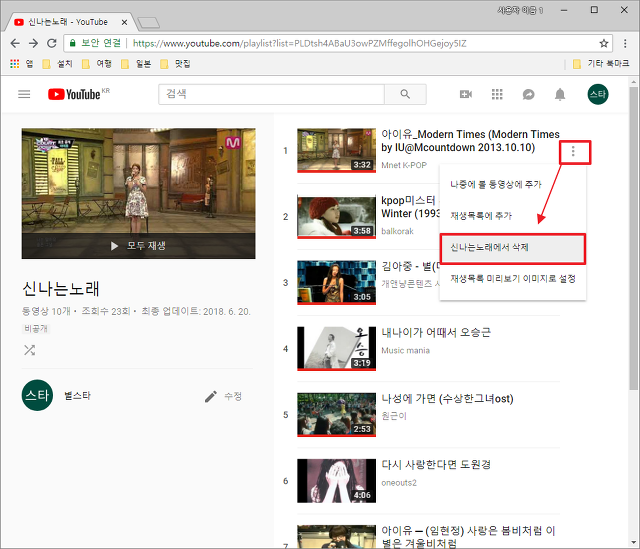This screenshot has height=549, width=640.
Task: Go back with browser back arrow
Action: 15,43
